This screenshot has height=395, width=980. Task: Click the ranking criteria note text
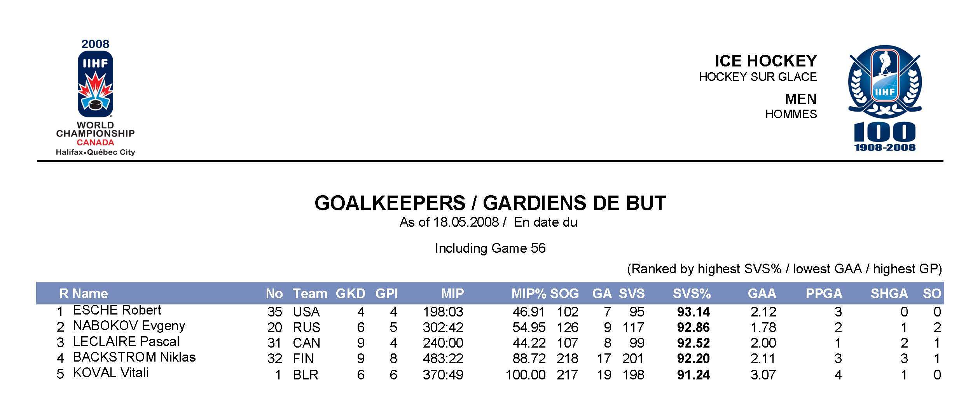coord(784,269)
